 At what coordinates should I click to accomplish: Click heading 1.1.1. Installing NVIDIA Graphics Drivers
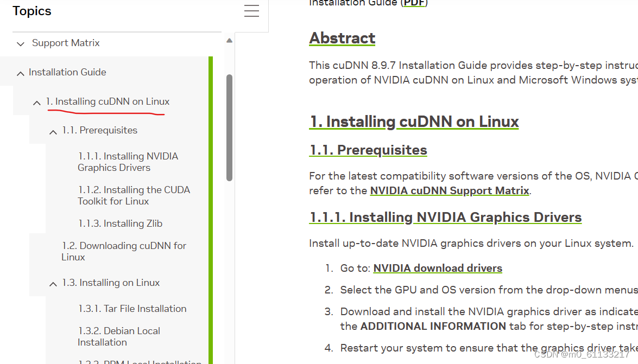tap(445, 217)
